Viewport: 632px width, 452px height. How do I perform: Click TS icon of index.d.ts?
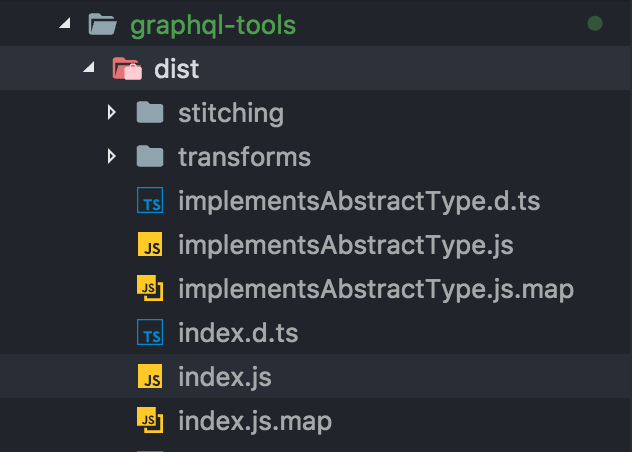click(150, 332)
